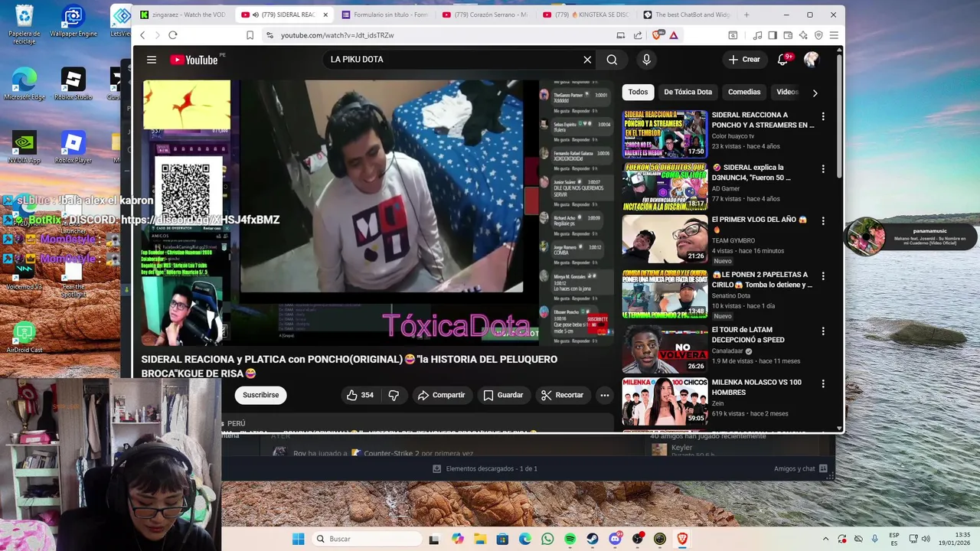The width and height of the screenshot is (980, 551).
Task: Open Roblox Studio desktop shortcut
Action: click(73, 84)
